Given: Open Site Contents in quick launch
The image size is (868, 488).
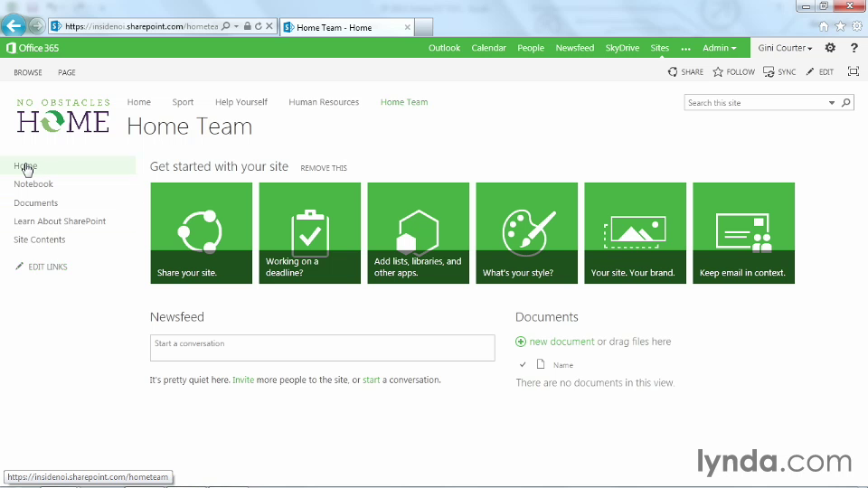Looking at the screenshot, I should pyautogui.click(x=39, y=239).
